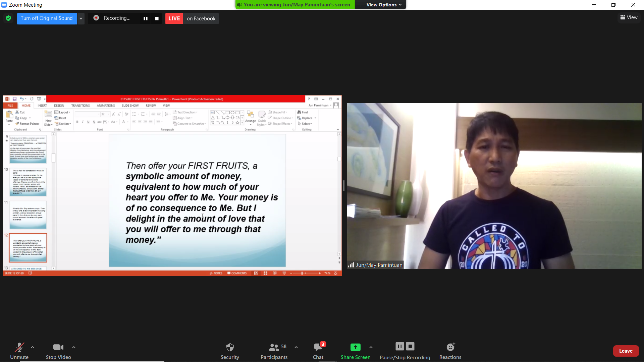The width and height of the screenshot is (644, 362).
Task: Open audio options arrow beside Unmute
Action: pyautogui.click(x=33, y=347)
